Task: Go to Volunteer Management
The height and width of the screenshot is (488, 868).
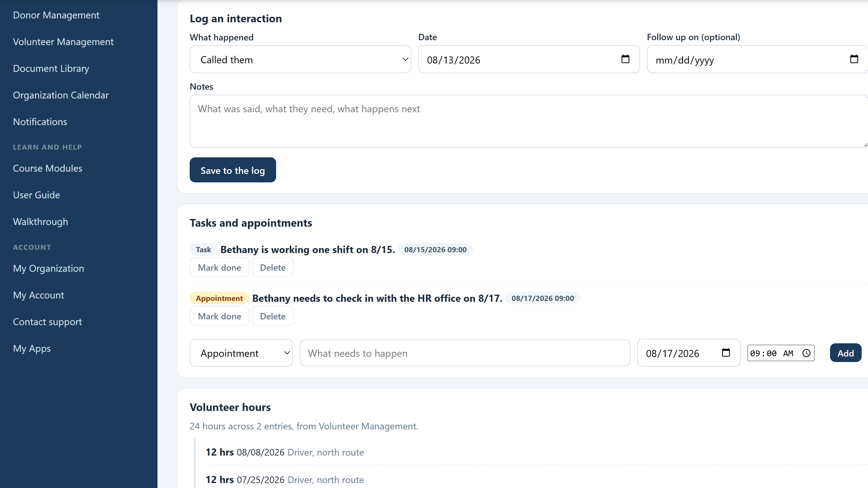Action: [x=63, y=42]
